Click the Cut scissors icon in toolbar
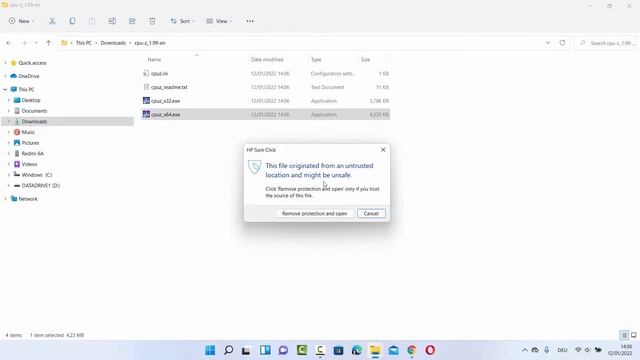Viewport: 640px width, 360px height. point(52,21)
